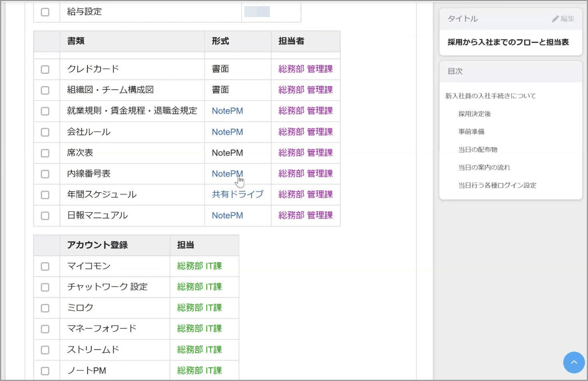Open 当日行う各種ログイン設定 section link
588x381 pixels.
coord(497,186)
